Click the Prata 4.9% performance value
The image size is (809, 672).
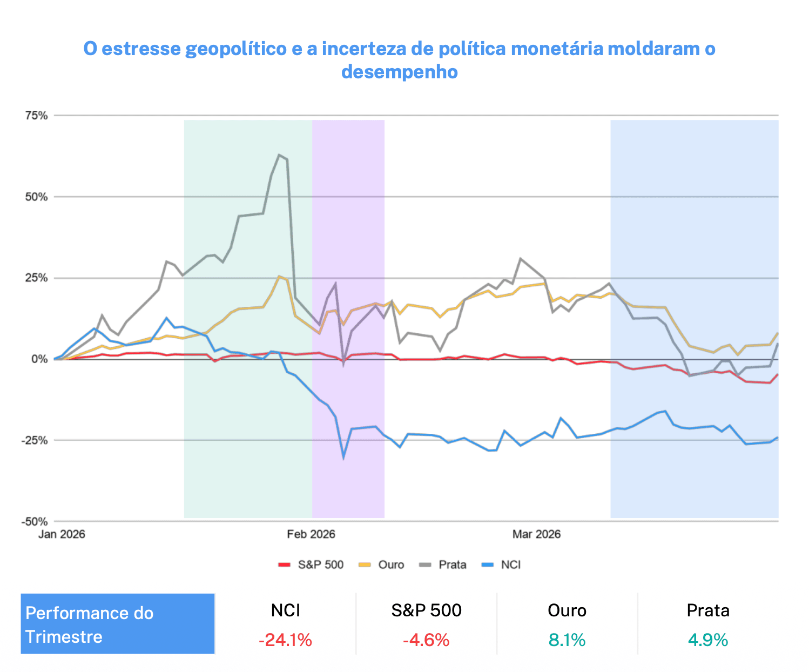point(708,640)
